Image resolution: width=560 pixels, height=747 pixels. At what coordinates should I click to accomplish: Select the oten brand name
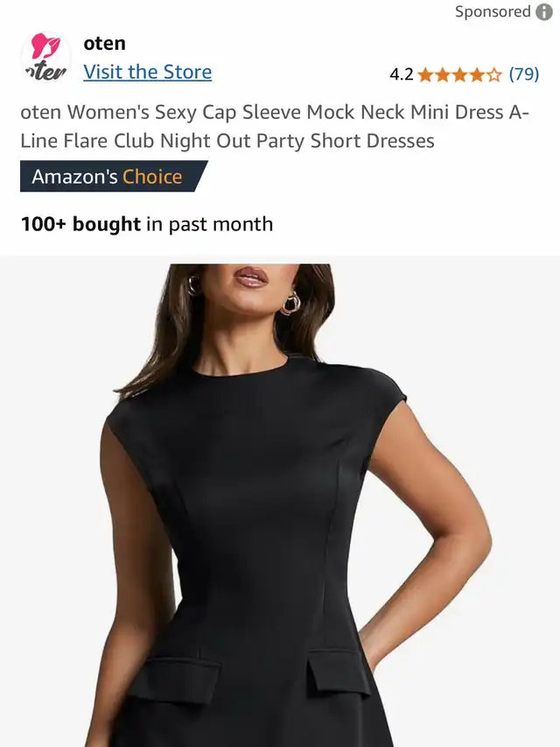[x=104, y=44]
